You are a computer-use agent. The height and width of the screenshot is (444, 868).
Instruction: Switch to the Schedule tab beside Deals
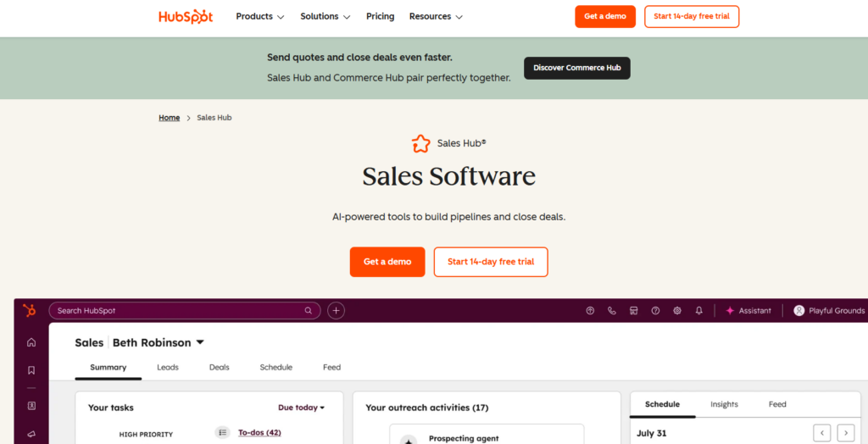pyautogui.click(x=276, y=367)
